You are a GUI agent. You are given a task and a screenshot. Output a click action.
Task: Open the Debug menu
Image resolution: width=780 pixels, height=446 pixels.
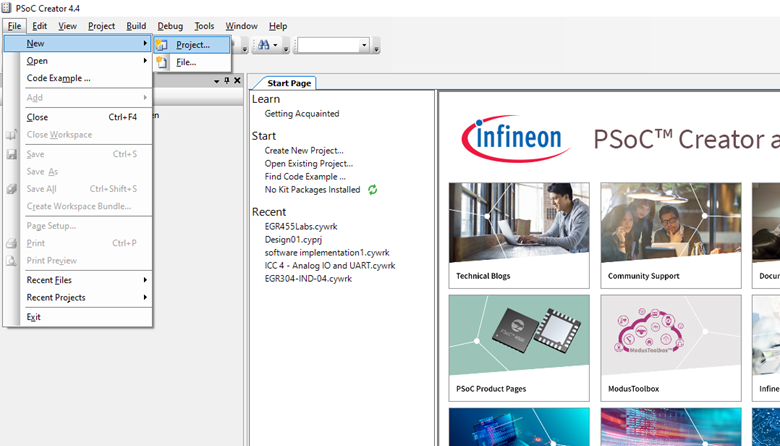(x=170, y=26)
